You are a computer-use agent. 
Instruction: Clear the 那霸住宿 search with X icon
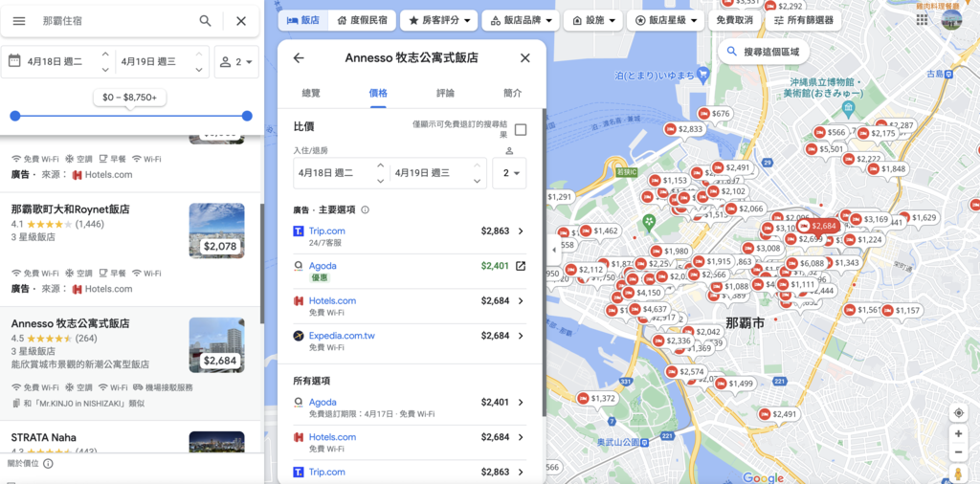click(241, 21)
